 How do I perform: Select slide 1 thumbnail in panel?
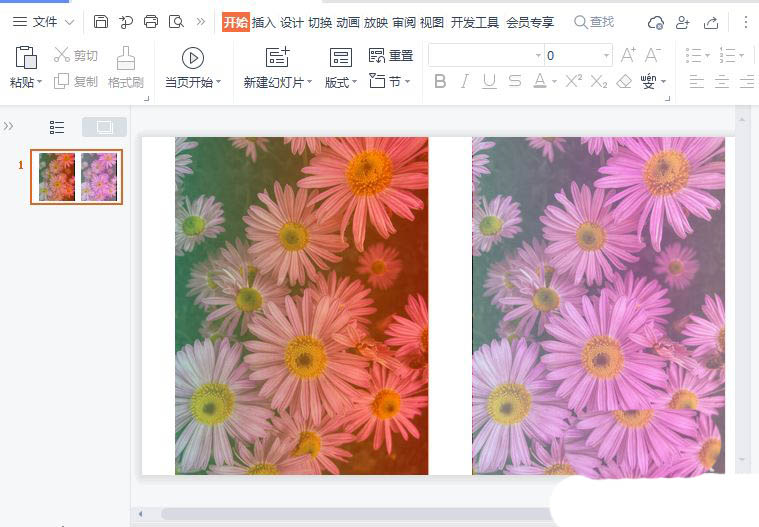click(x=77, y=177)
